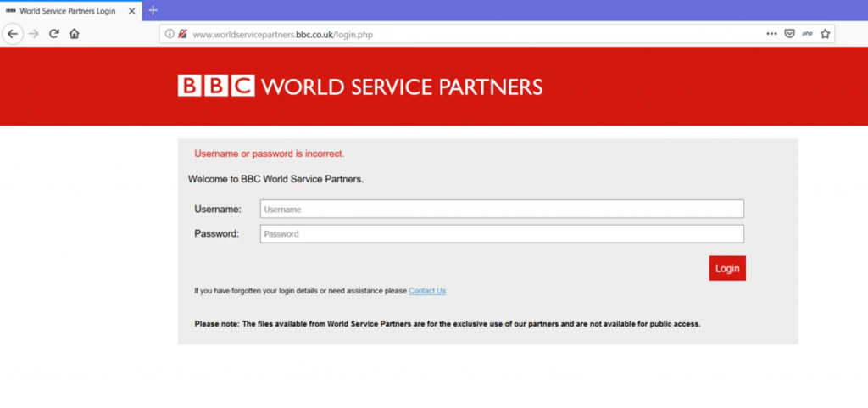Viewport: 868px width, 408px height.
Task: Click the BBC logo in the header
Action: pos(216,86)
